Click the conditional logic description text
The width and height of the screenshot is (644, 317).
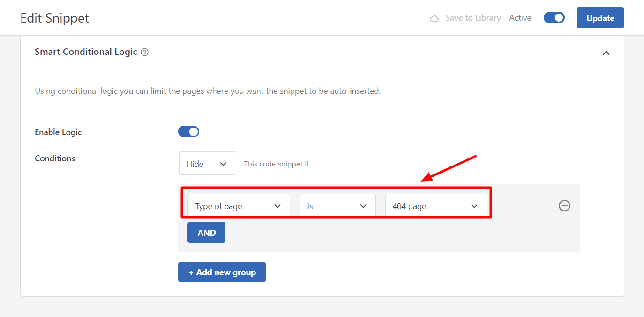[208, 91]
